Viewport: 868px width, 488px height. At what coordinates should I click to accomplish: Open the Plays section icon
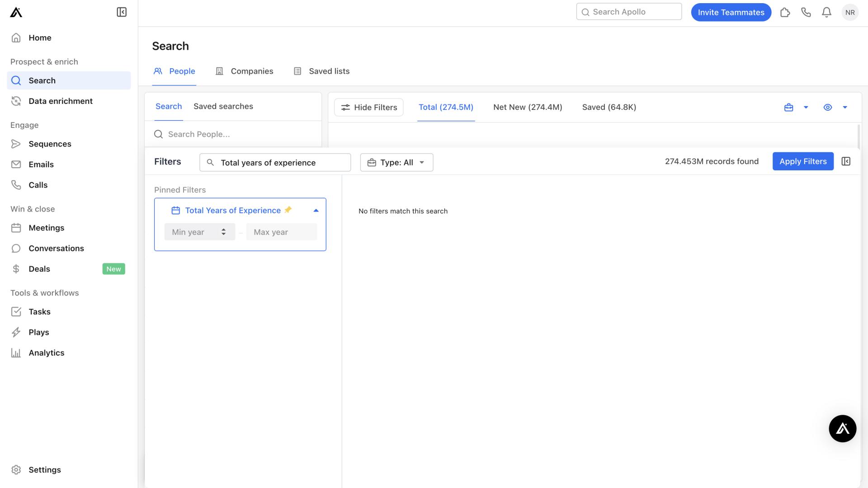tap(17, 332)
